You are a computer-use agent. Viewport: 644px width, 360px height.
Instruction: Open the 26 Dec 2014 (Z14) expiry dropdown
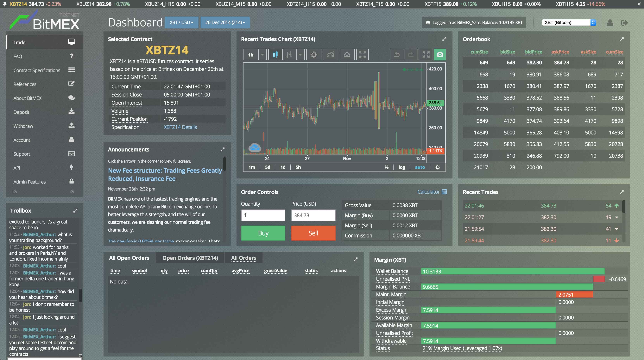tap(225, 22)
